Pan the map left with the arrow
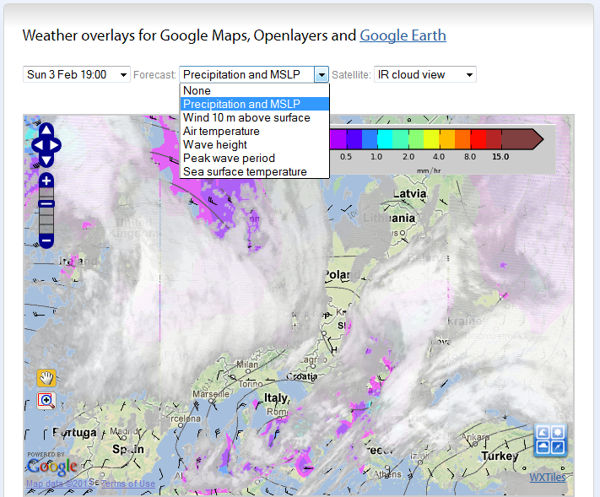 38,145
